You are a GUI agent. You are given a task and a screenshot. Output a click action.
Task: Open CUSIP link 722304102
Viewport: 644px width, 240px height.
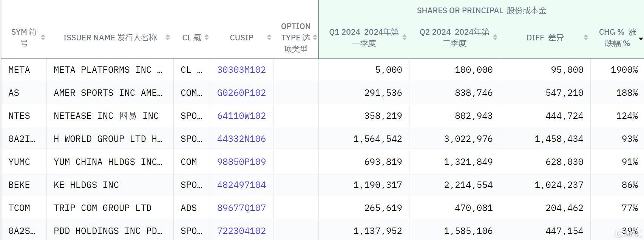(241, 231)
